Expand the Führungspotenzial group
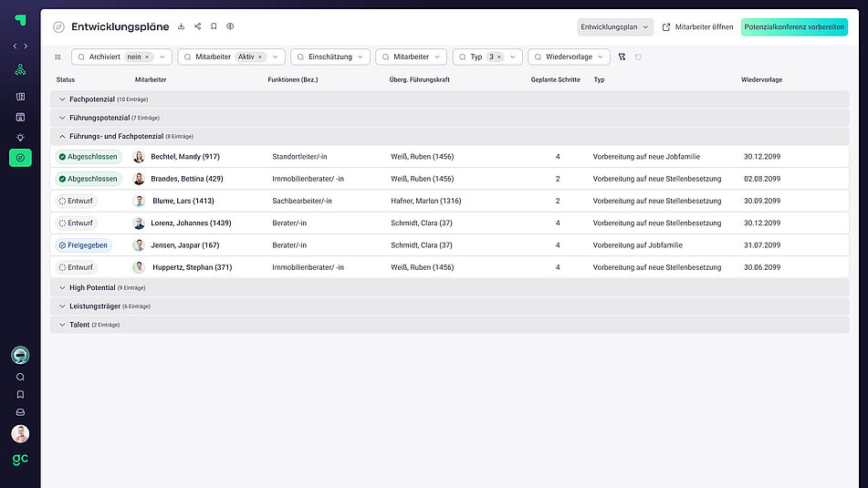 (62, 118)
